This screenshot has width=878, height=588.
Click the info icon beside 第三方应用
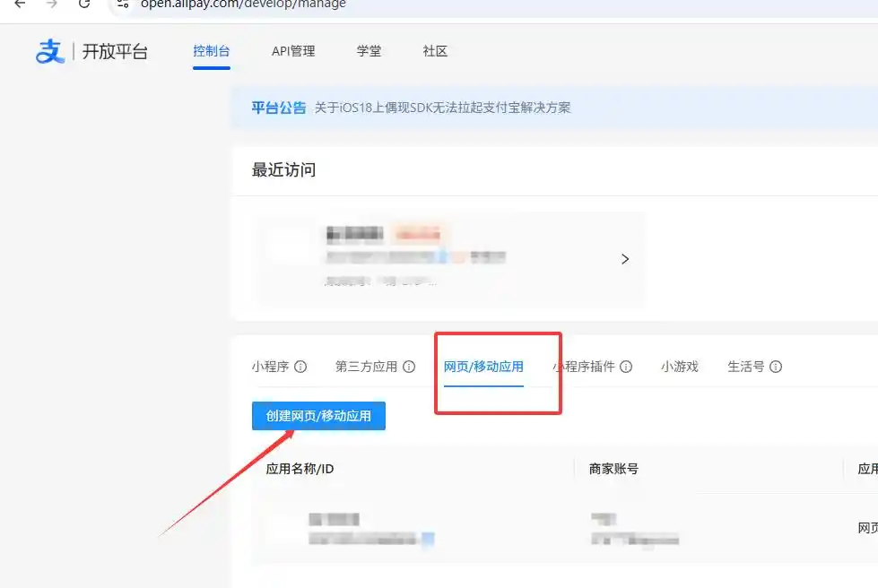tap(409, 367)
